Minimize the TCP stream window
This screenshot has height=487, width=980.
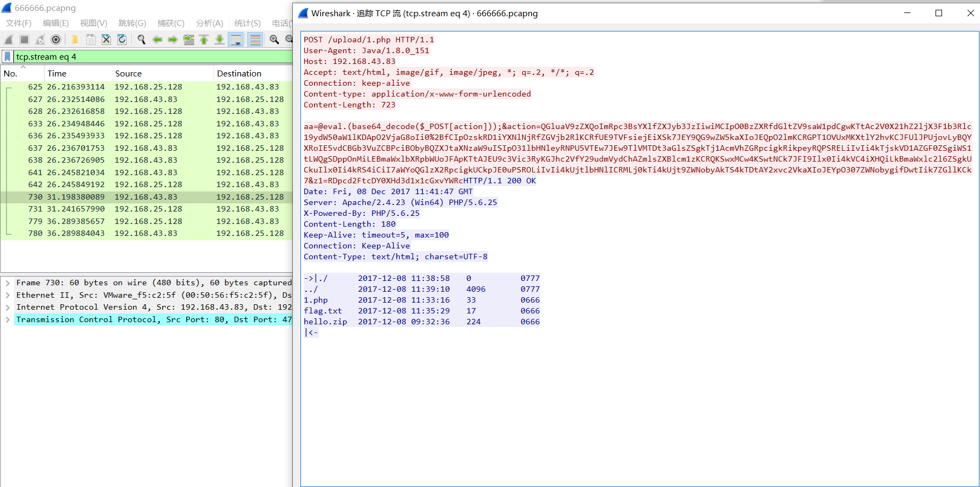point(907,13)
